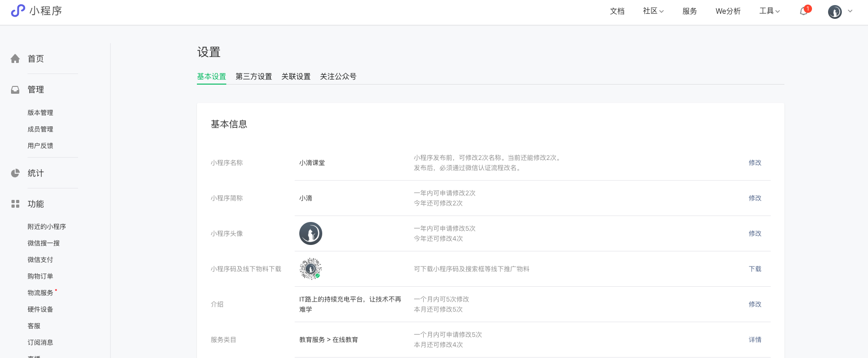Click the inbox icon beside 管理
Viewport: 868px width, 358px height.
pyautogui.click(x=15, y=90)
